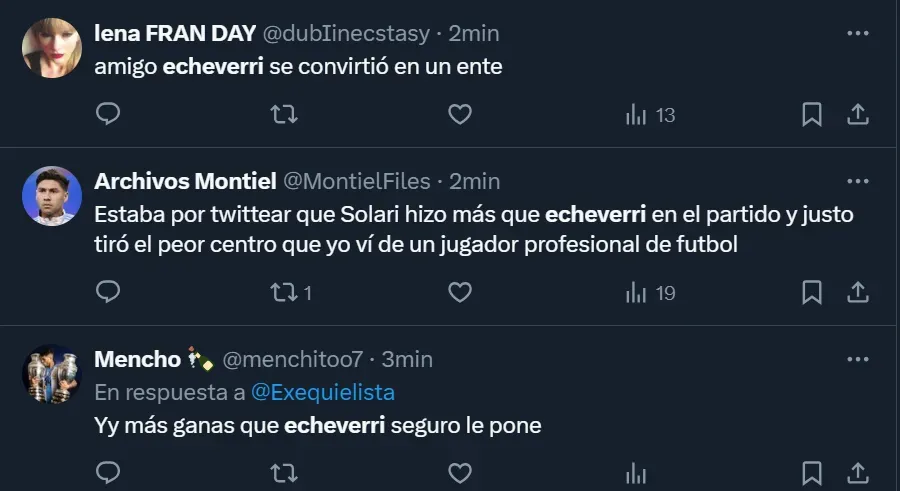This screenshot has width=900, height=491.
Task: View analytics showing 19 views
Action: click(649, 293)
